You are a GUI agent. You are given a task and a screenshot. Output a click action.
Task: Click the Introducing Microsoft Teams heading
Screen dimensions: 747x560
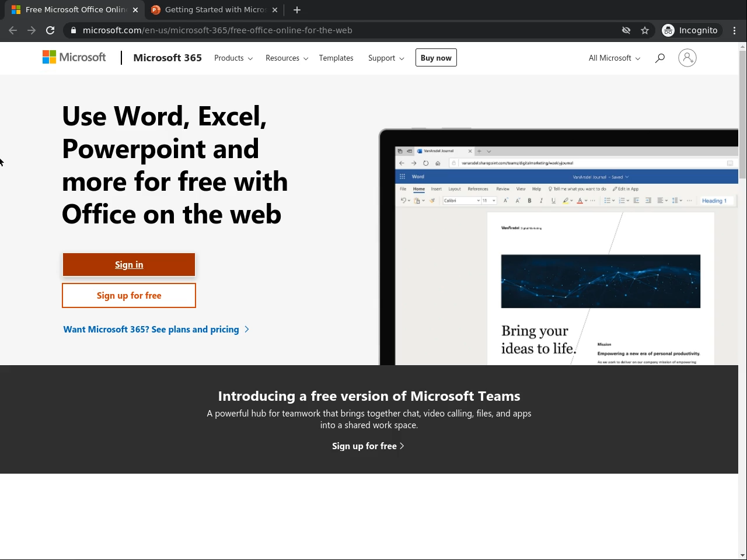point(369,396)
